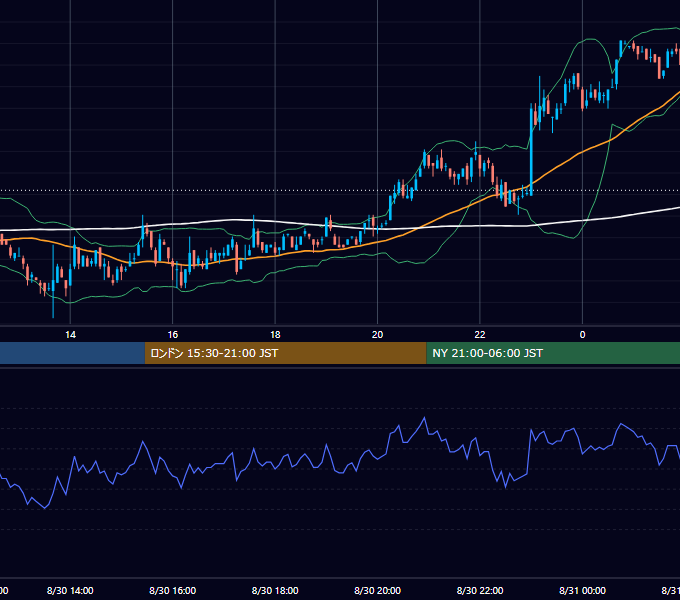Click the ロンドン 15:30-21:00 JST session bar
Screen dimensions: 680x600
pyautogui.click(x=285, y=353)
